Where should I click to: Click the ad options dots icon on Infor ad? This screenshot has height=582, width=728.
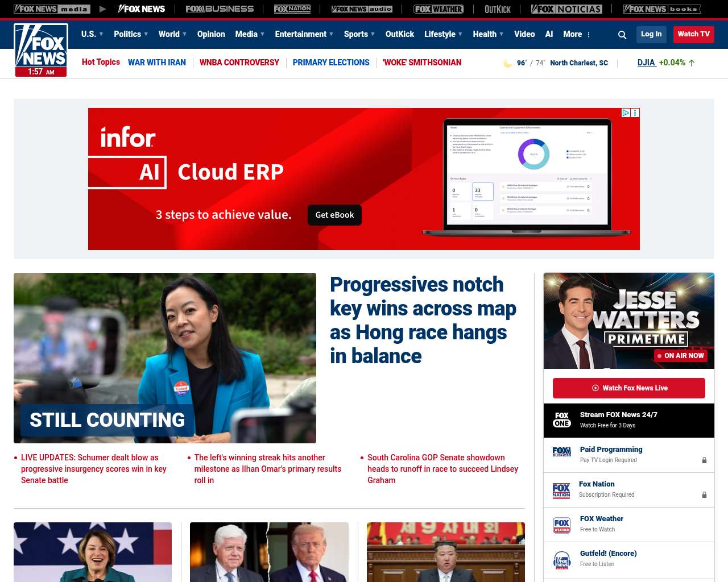pos(635,113)
